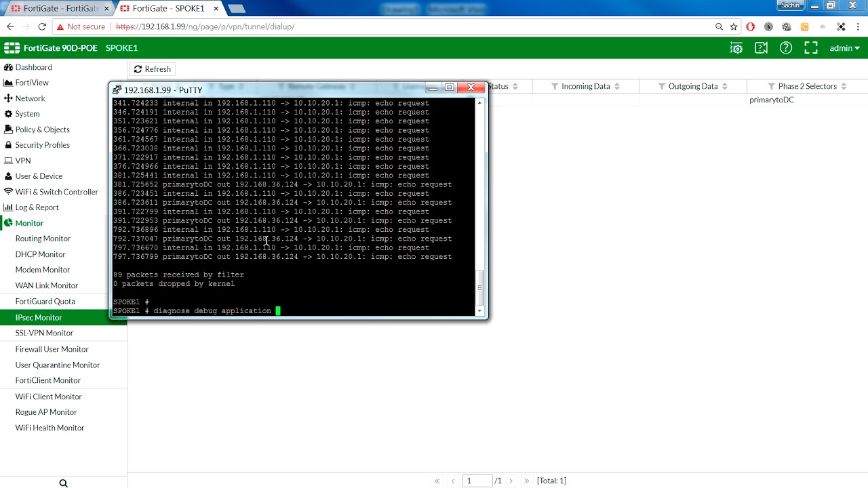Filter the Phase 2 Selectors column
The image size is (868, 488).
click(772, 87)
